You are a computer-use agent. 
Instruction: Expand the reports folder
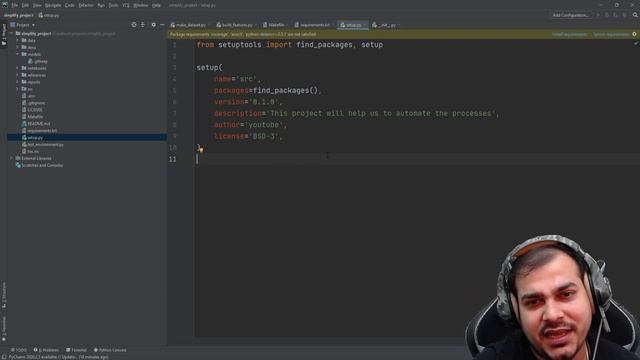tap(17, 82)
